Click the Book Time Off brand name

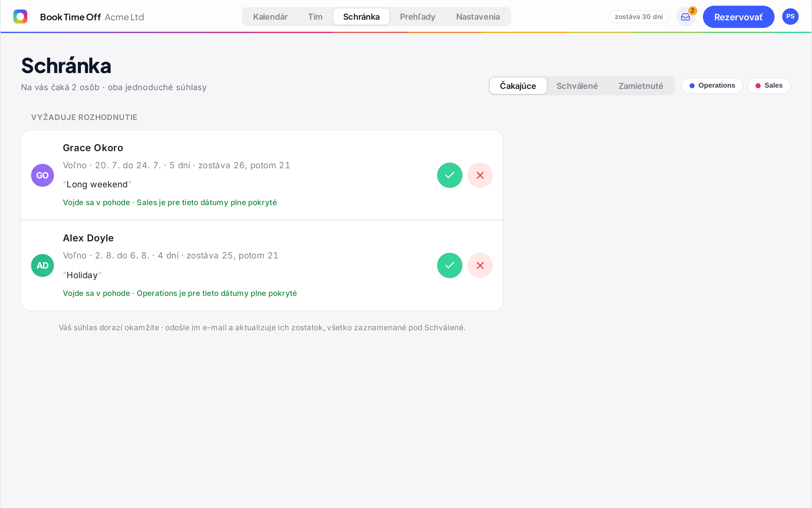point(70,17)
